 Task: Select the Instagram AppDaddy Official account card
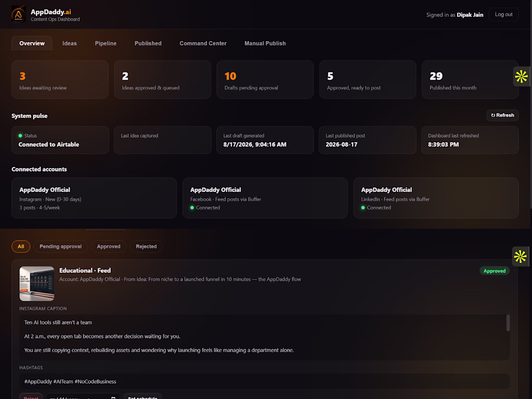[94, 198]
